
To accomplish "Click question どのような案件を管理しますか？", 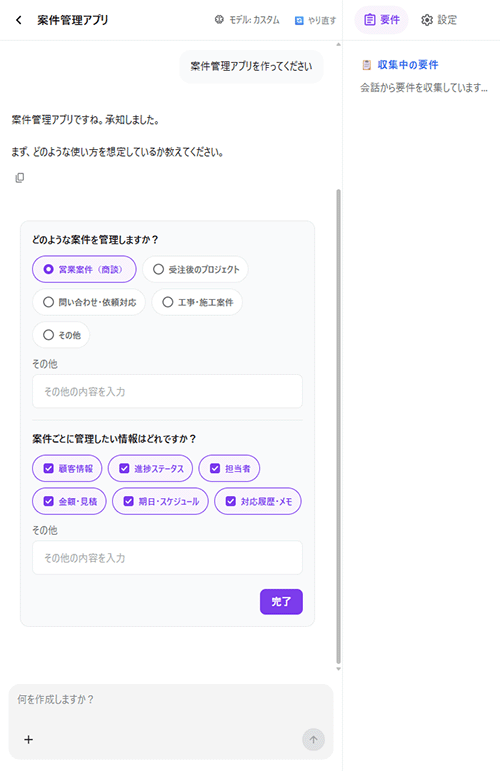I will click(x=95, y=240).
